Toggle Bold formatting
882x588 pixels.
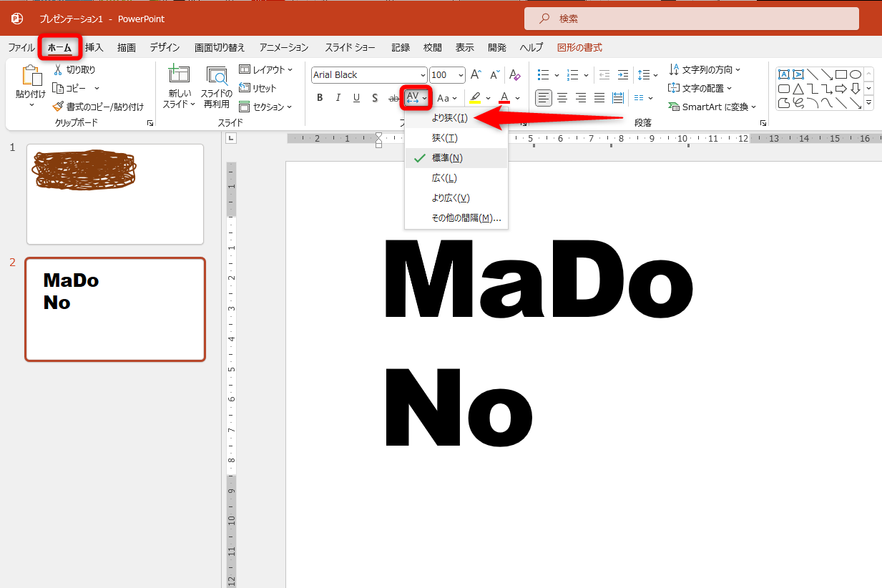320,98
